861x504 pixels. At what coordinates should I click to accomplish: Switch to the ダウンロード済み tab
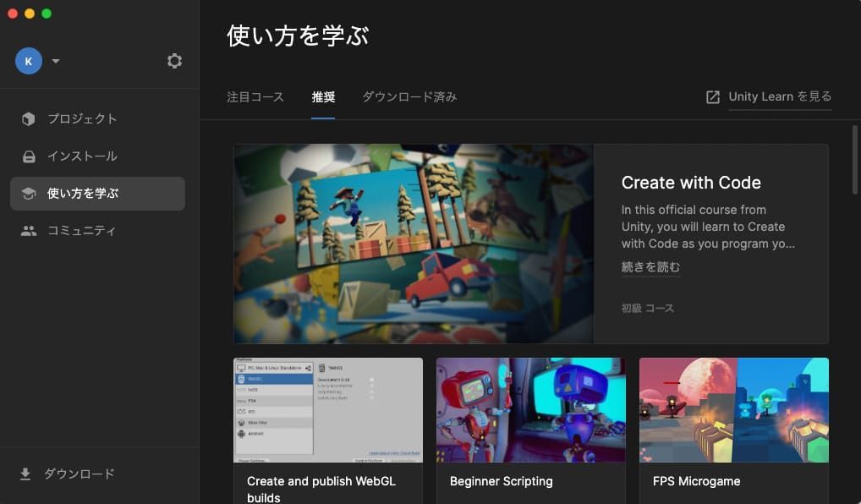(x=409, y=97)
